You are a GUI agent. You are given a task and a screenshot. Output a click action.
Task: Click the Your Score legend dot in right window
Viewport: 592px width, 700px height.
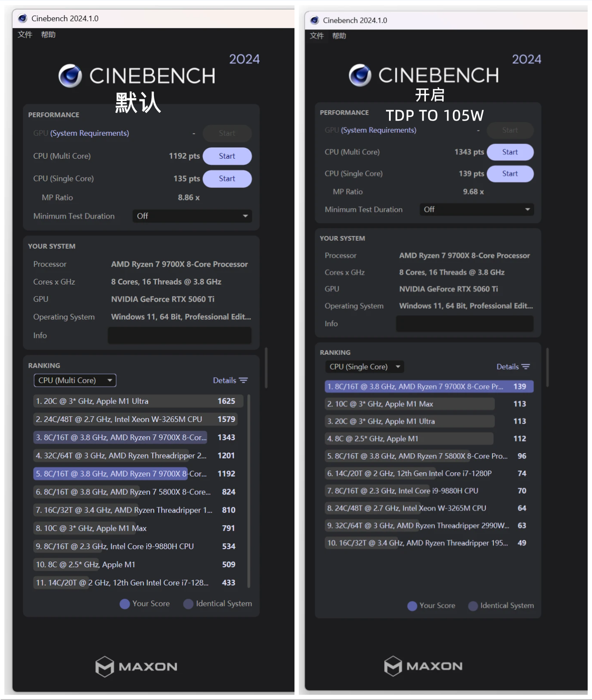(412, 606)
